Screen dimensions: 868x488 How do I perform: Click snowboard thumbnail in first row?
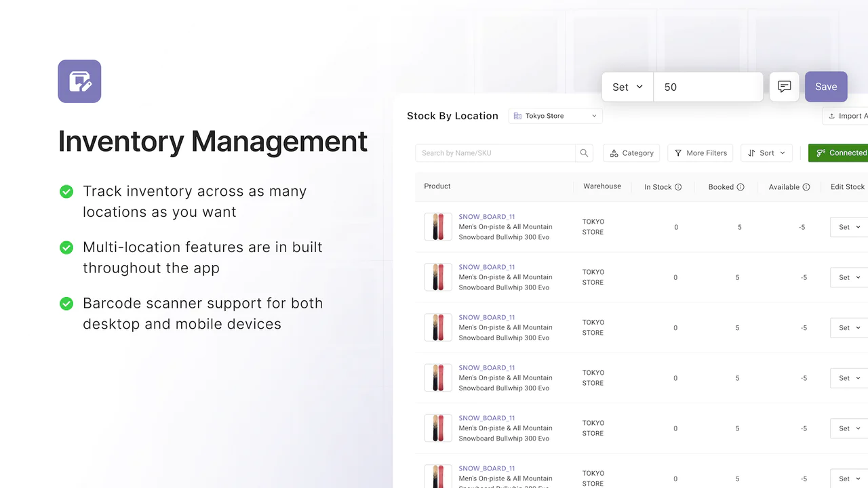point(438,227)
